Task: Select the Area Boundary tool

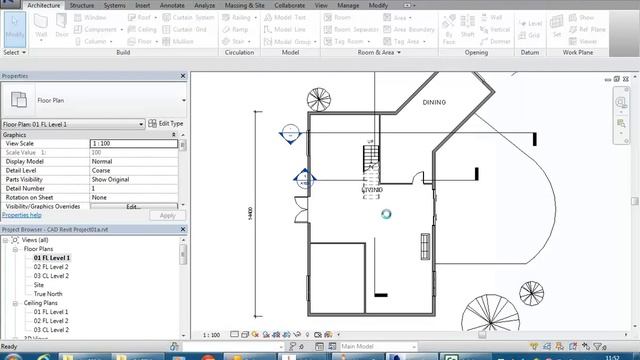Action: [x=409, y=29]
